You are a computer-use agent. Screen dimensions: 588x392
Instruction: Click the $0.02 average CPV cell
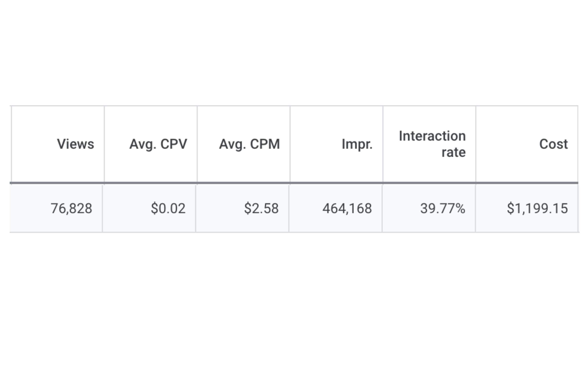[x=149, y=208]
